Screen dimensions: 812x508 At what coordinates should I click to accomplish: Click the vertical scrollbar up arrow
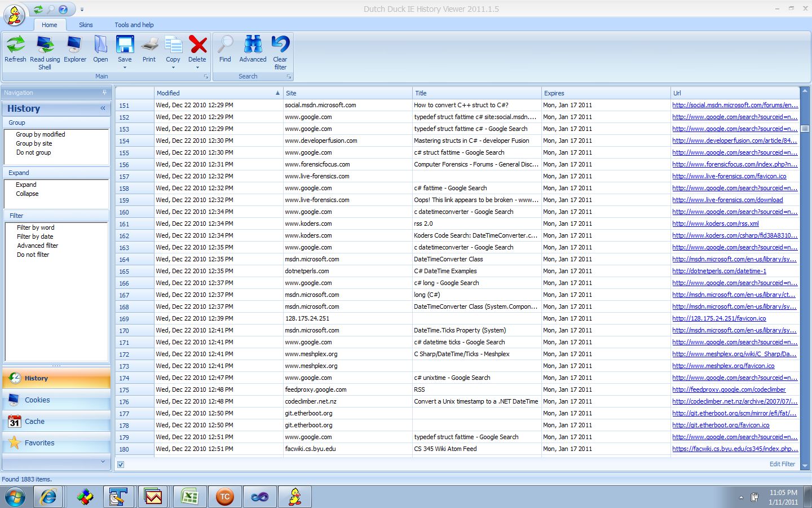[x=805, y=91]
